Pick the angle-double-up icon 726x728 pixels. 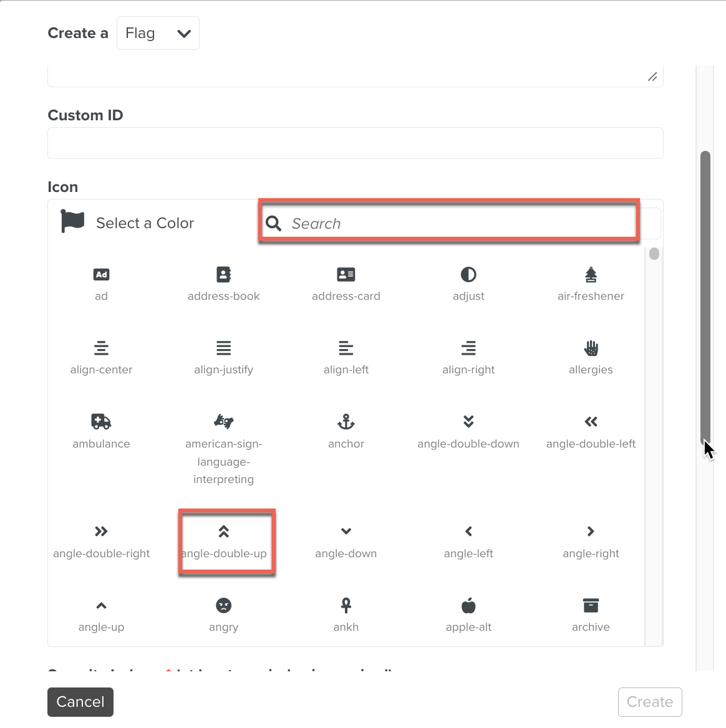(x=223, y=532)
